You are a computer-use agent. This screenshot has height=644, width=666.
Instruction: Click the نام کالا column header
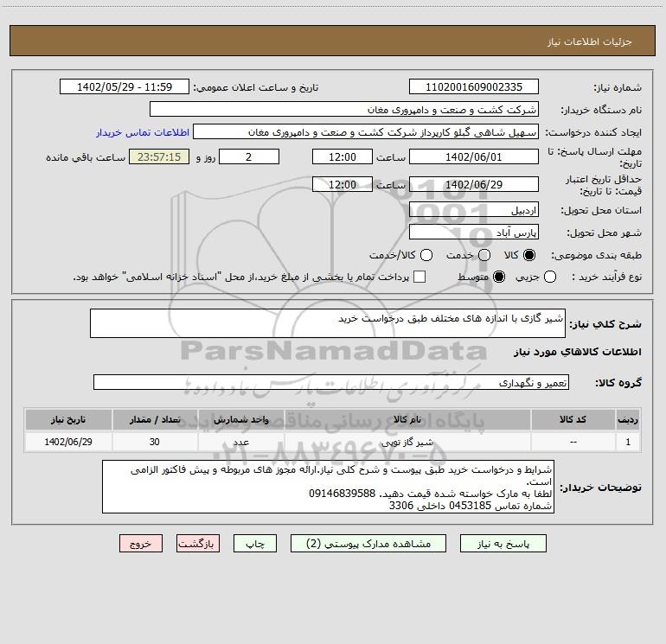pos(407,419)
